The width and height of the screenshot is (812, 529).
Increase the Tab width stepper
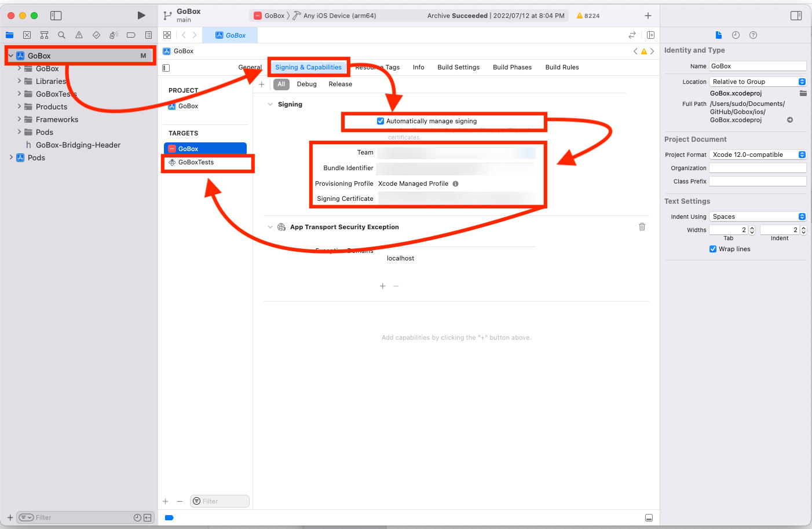click(752, 228)
